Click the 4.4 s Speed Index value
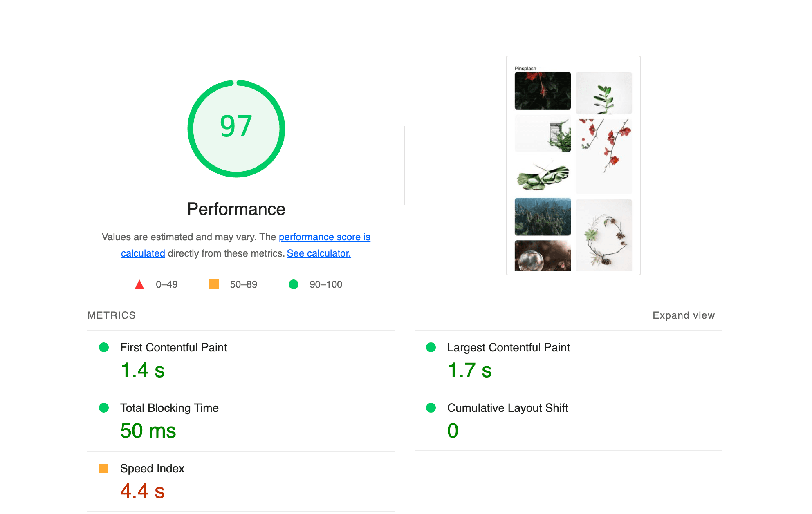Screen dimensions: 812x514 pos(142,491)
